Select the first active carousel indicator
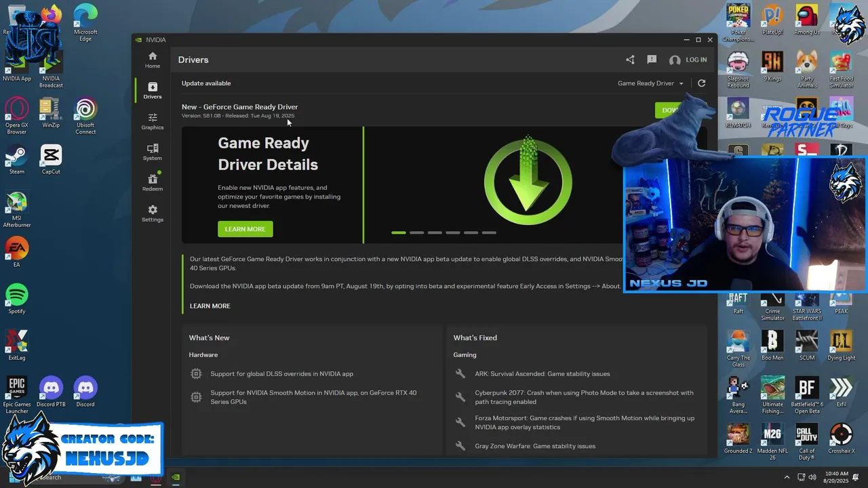Viewport: 868px width, 488px height. pos(399,232)
